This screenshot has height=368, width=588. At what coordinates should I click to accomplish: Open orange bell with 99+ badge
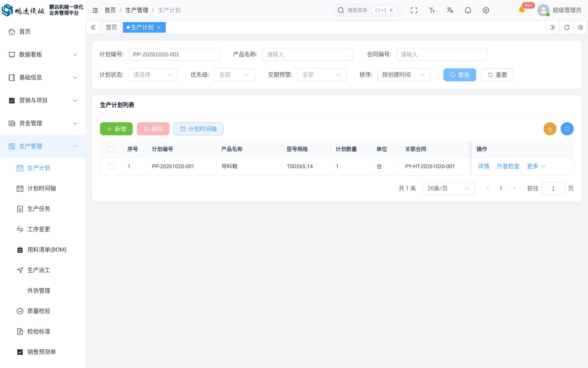click(522, 10)
